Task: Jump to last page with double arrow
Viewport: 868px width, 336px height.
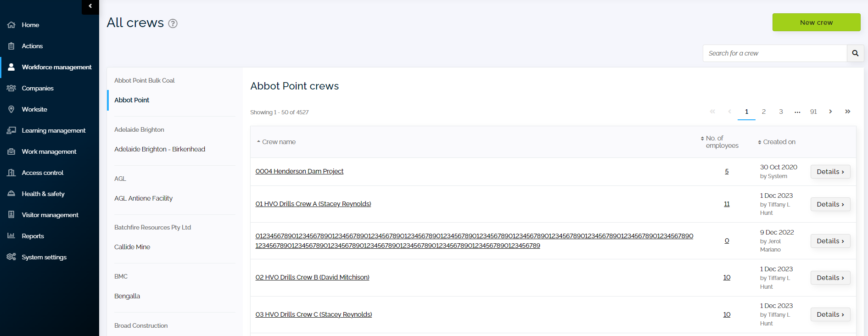Action: click(x=847, y=112)
